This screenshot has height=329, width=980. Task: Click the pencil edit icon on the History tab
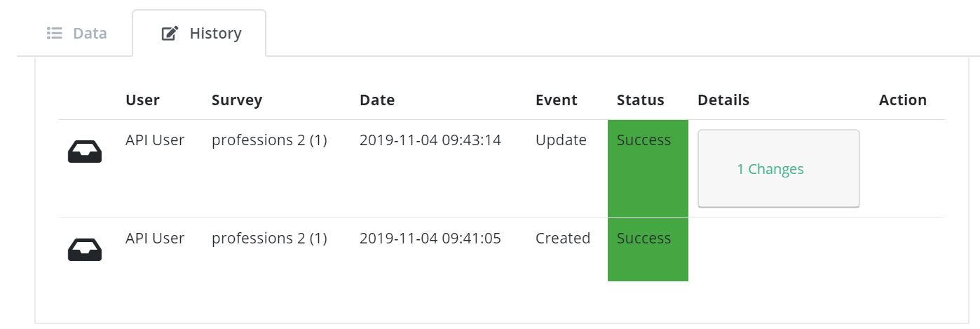coord(170,34)
